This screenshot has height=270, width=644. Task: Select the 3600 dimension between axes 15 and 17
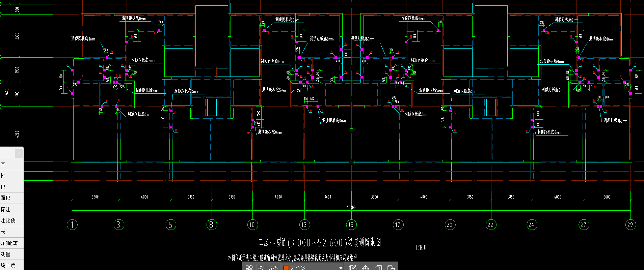[374, 197]
